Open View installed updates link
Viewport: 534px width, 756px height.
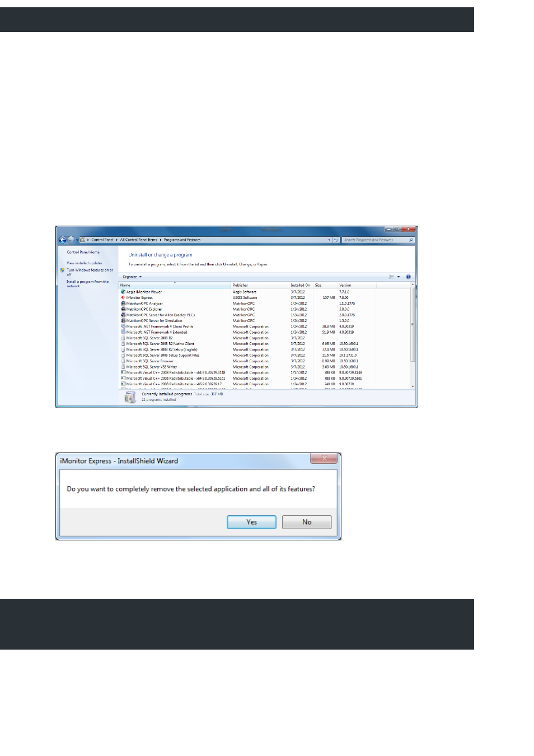pos(85,263)
